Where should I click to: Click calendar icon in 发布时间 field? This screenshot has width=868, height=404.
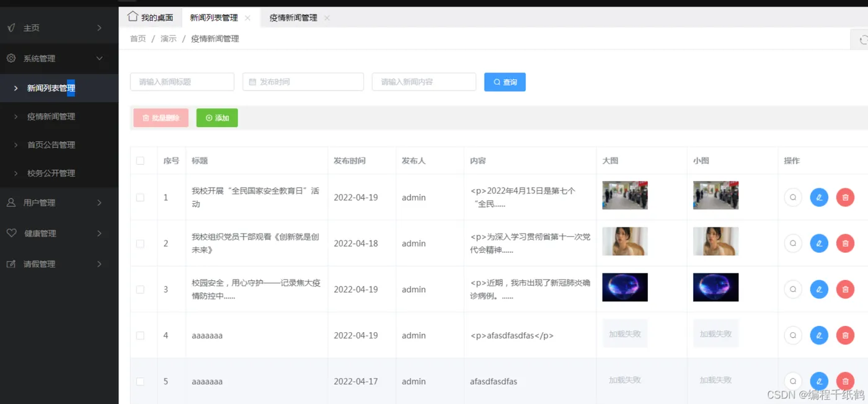[252, 82]
